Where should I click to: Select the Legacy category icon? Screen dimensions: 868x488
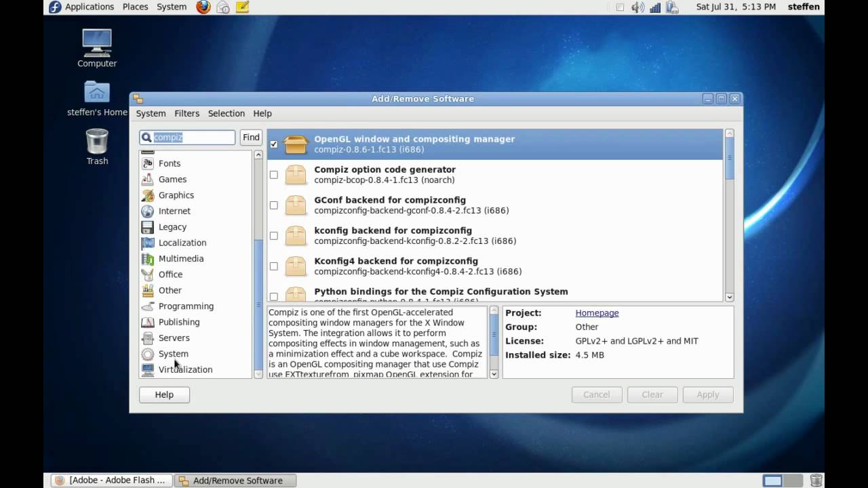[x=147, y=227]
